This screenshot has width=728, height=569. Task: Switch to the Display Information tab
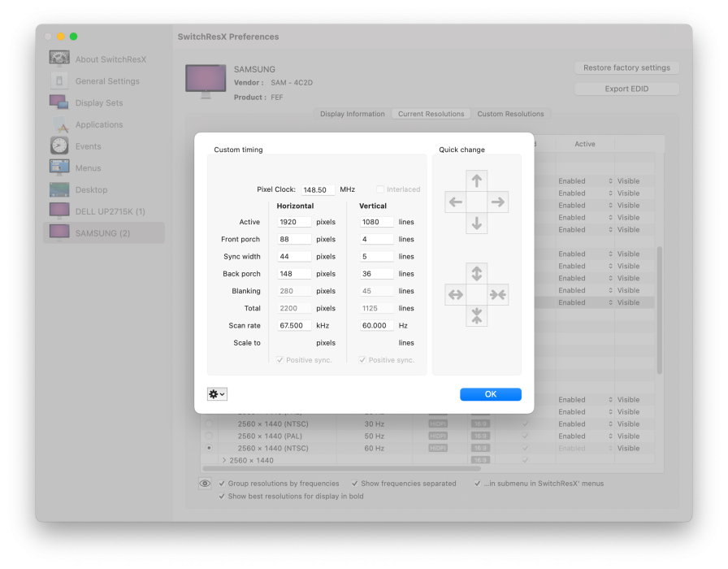coord(353,114)
